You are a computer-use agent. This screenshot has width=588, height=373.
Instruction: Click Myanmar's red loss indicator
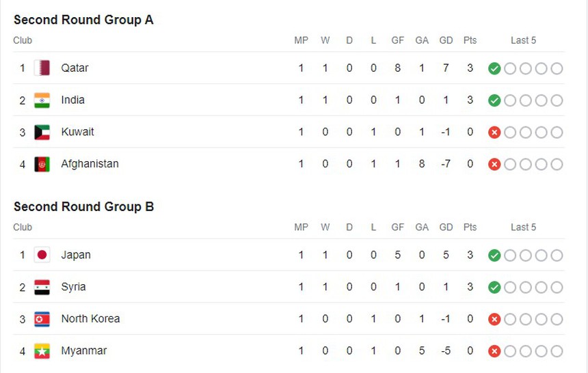pyautogui.click(x=494, y=351)
